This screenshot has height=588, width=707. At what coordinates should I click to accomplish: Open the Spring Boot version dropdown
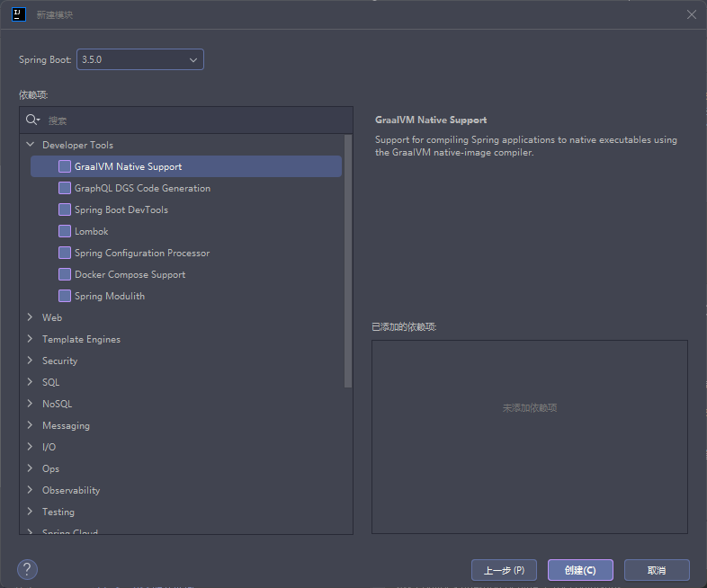[140, 59]
